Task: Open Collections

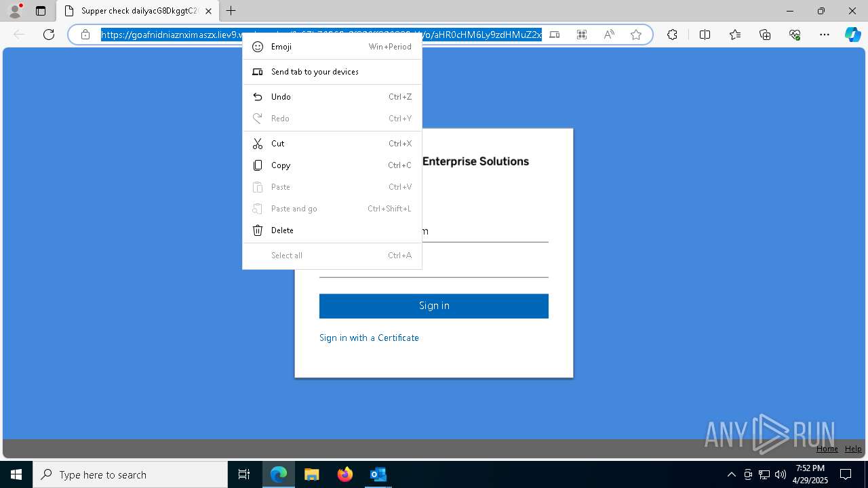Action: click(x=765, y=35)
